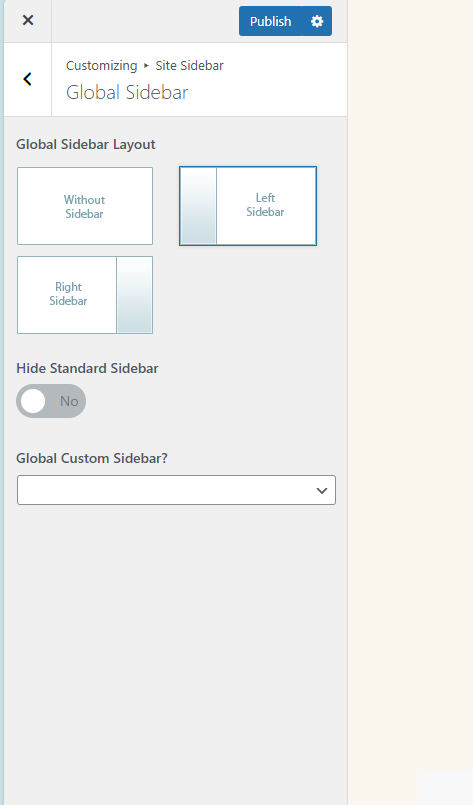Image resolution: width=473 pixels, height=805 pixels.
Task: Click shaded strip icon in Left Sidebar thumbnail
Action: [x=198, y=206]
